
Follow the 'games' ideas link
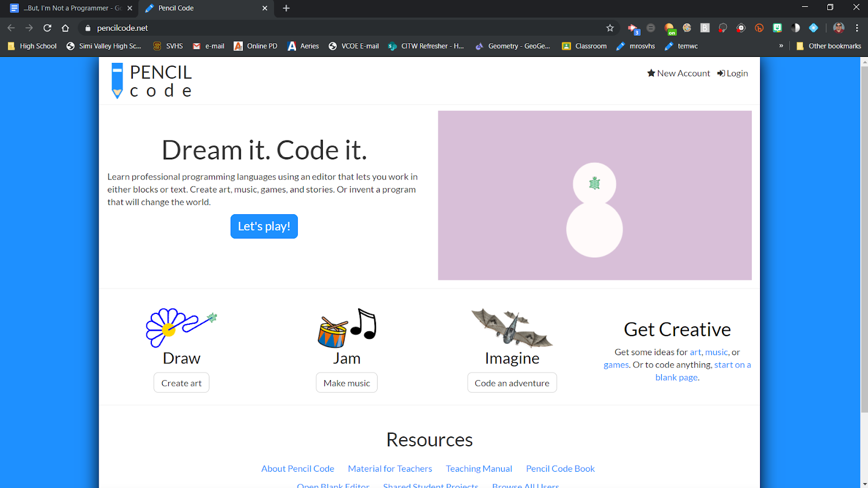(x=616, y=365)
